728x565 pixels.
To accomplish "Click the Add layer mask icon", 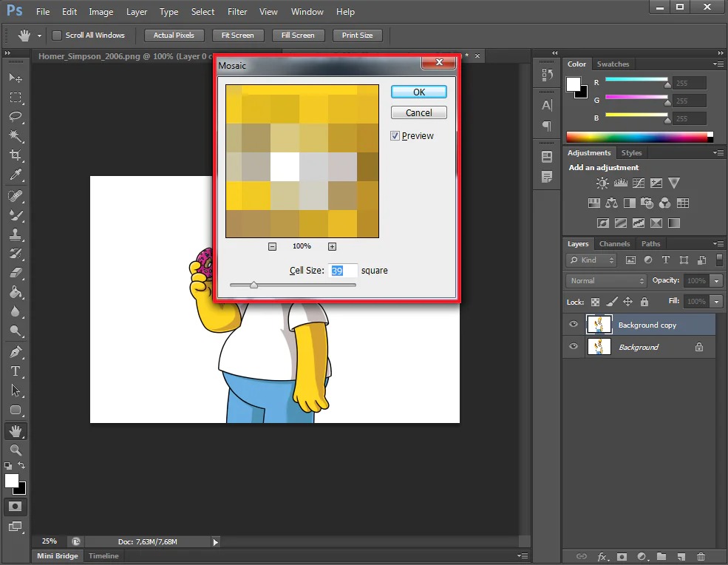I will click(622, 556).
